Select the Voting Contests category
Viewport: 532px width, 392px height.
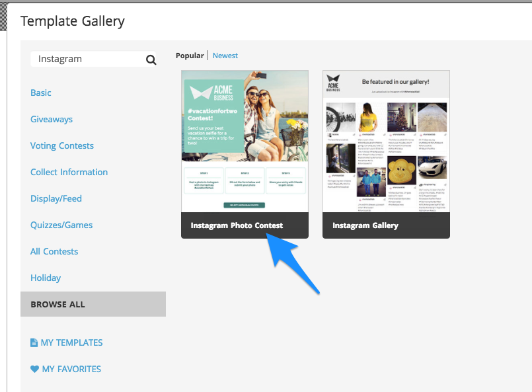[x=62, y=145]
